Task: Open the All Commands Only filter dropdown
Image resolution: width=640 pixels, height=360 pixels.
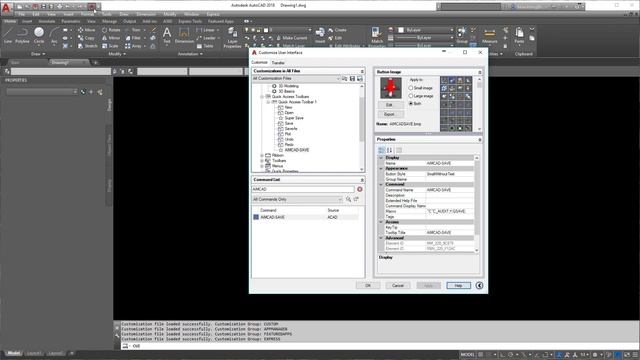Action: coord(297,199)
